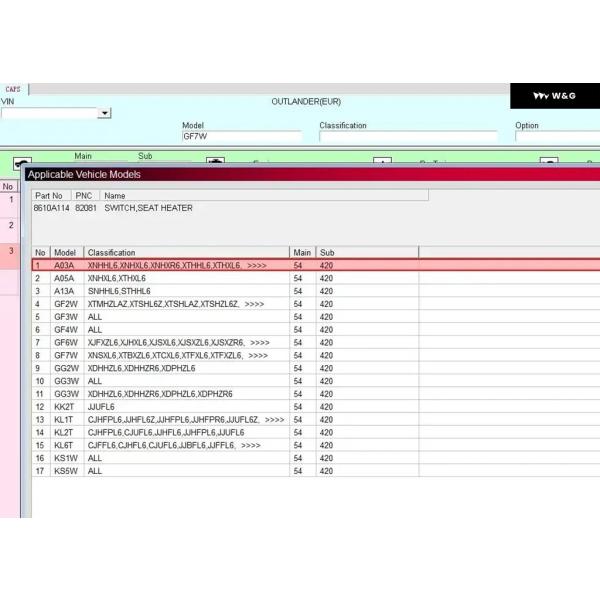Viewport: 600px width, 600px height.
Task: Select row 14 model KL2T
Action: tap(63, 433)
